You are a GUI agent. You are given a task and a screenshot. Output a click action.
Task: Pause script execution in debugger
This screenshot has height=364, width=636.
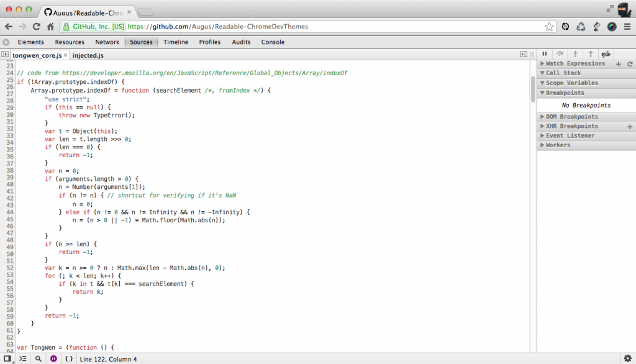(545, 55)
